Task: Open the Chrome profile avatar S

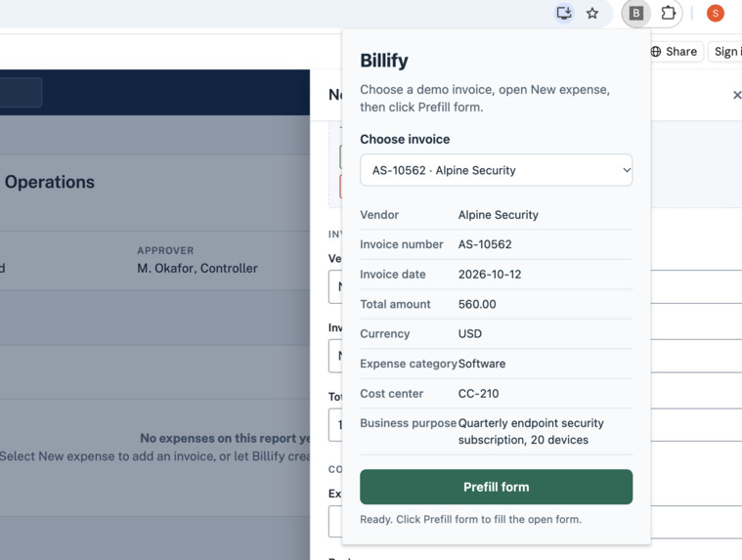Action: 715,14
